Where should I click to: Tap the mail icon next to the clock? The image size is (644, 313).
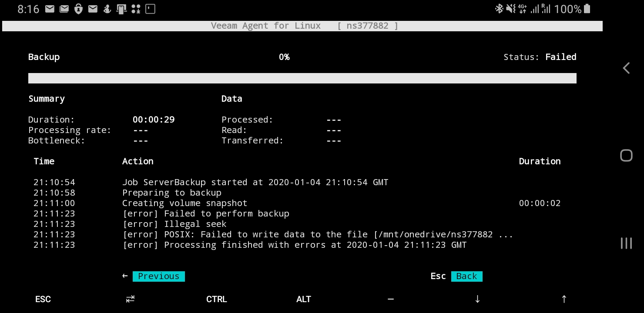tap(50, 9)
